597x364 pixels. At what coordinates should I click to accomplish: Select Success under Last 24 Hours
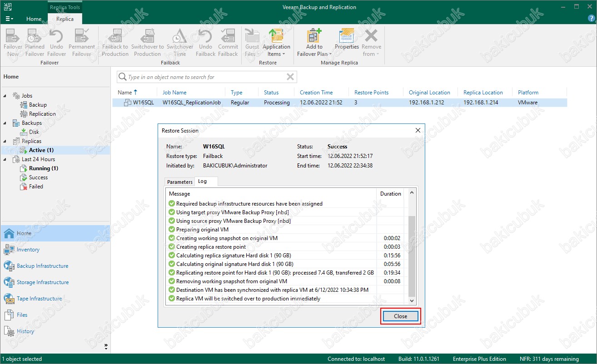click(x=38, y=177)
